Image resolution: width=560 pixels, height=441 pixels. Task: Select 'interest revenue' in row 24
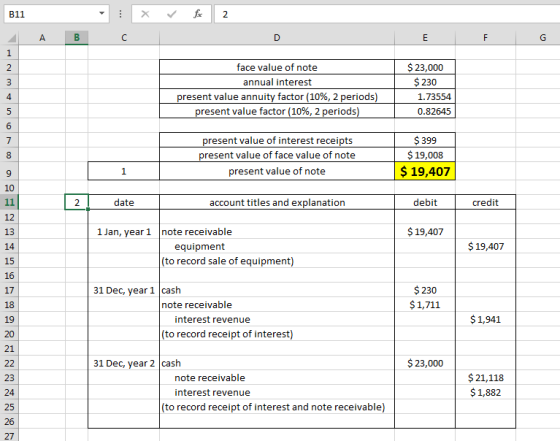click(277, 392)
